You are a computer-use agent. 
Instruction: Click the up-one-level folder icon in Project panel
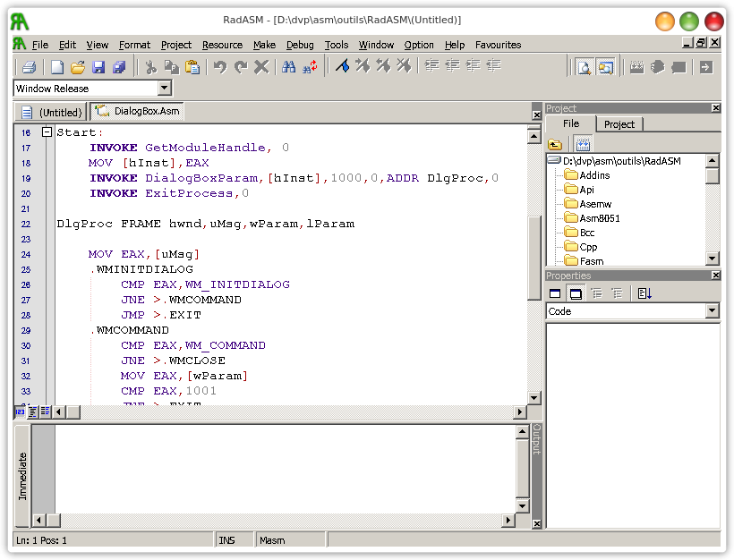(556, 144)
